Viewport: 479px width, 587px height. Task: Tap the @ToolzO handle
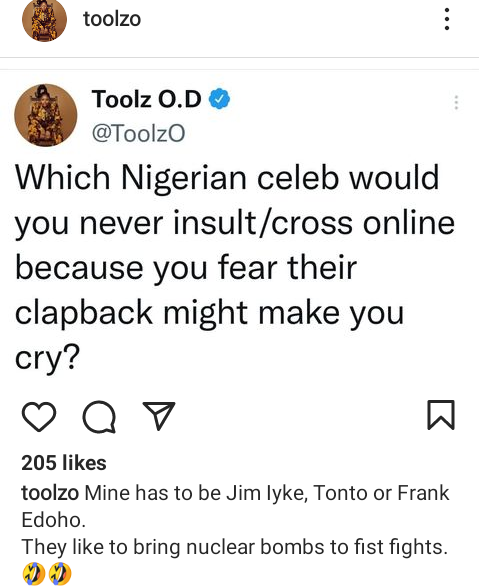(x=138, y=133)
